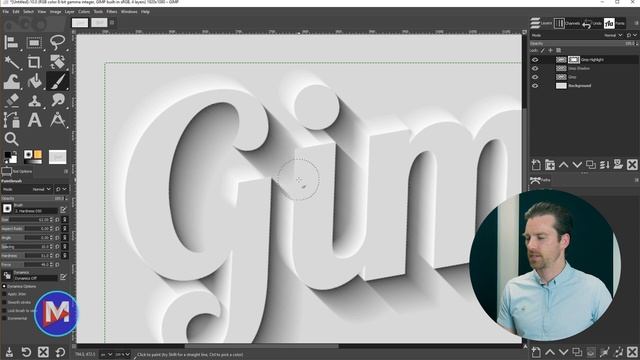Select the Paths tool
Screen dimensions: 640x360
coord(11,120)
